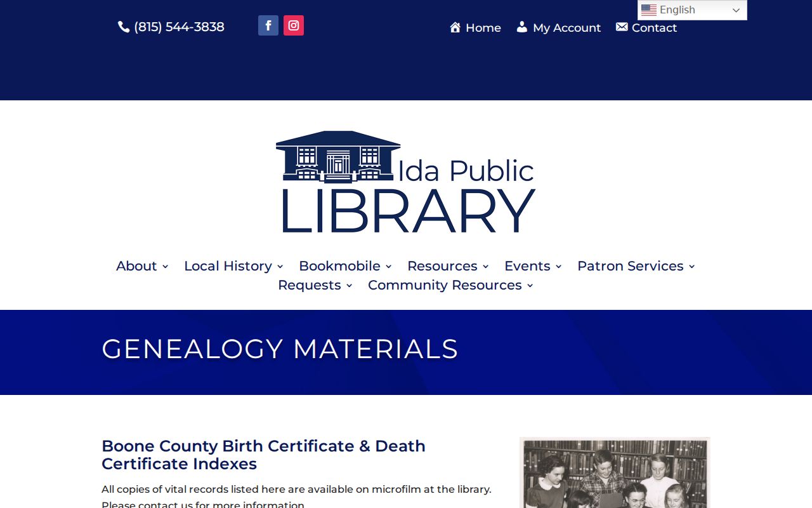Expand the Requests submenu chevron
This screenshot has width=812, height=508.
tap(349, 286)
